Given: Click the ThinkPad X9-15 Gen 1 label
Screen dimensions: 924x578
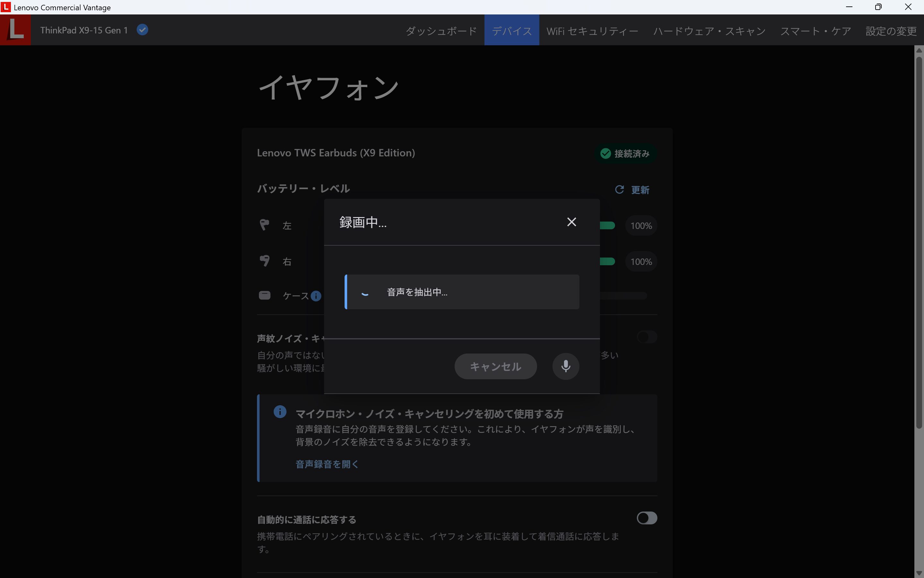Looking at the screenshot, I should coord(84,30).
